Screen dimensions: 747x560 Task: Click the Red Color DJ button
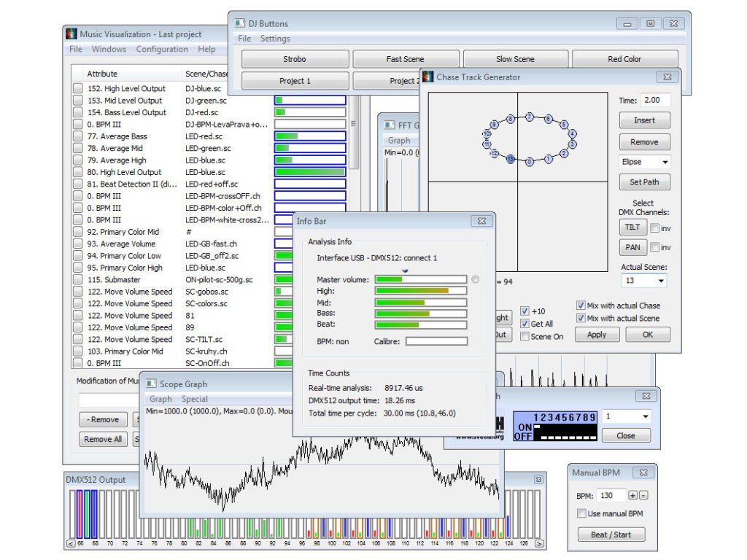[624, 59]
